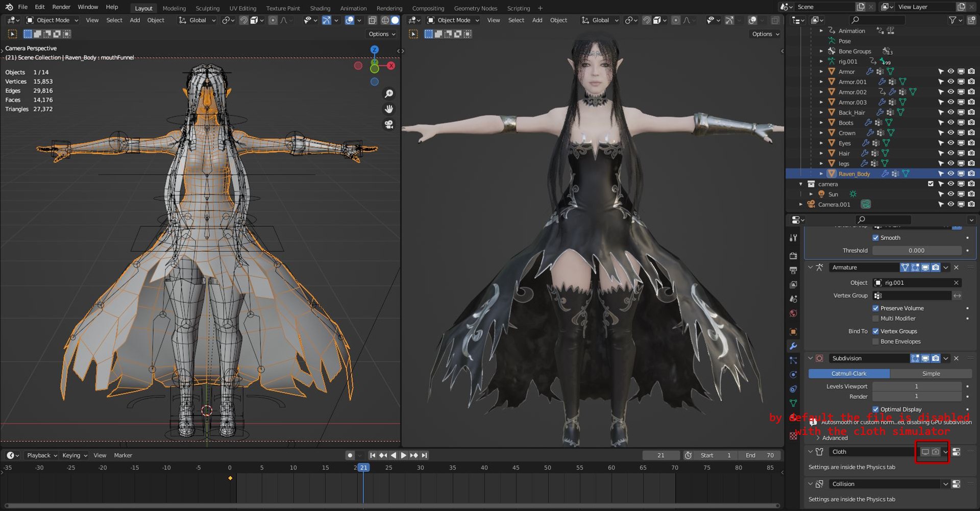Enable Cloth modifier viewport display
Viewport: 980px width, 511px height.
(925, 452)
